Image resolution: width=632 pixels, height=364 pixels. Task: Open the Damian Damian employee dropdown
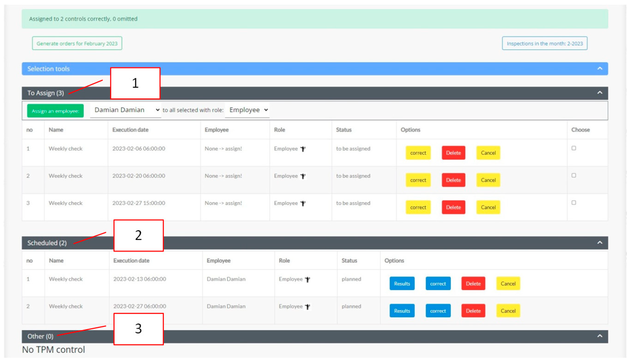click(x=126, y=110)
